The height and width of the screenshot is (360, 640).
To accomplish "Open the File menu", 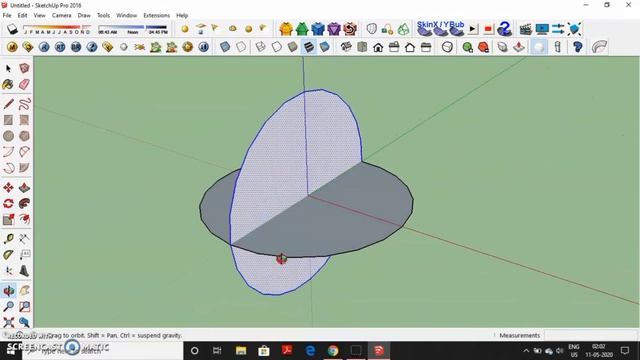I will pos(7,15).
